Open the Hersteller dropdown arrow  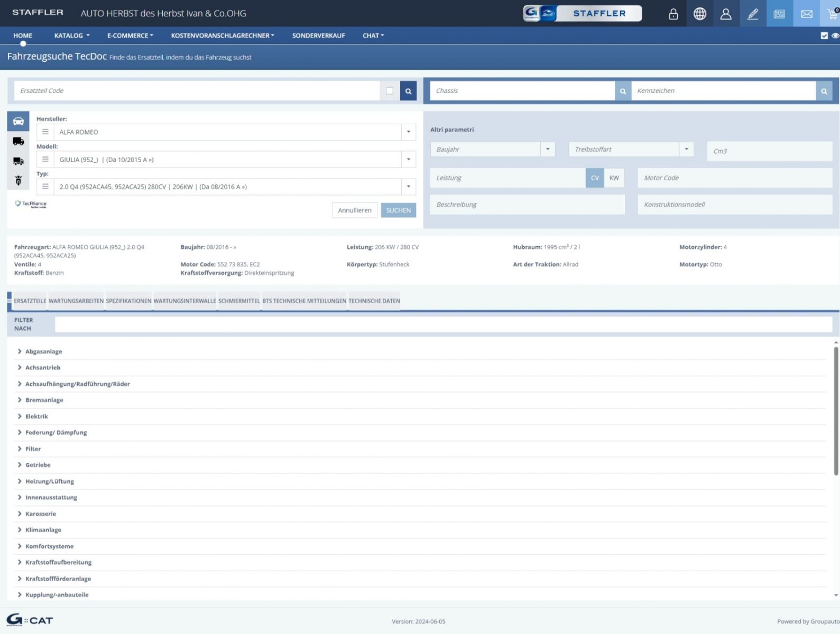coord(408,132)
